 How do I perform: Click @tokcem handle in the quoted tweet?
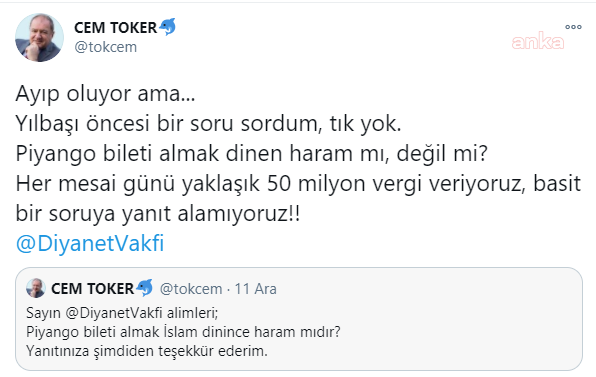click(191, 289)
